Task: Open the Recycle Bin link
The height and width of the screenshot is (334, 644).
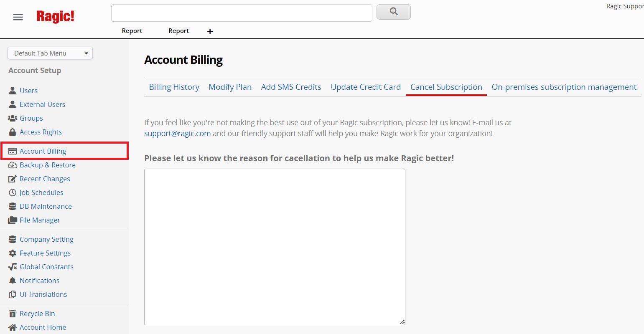Action: pos(37,314)
